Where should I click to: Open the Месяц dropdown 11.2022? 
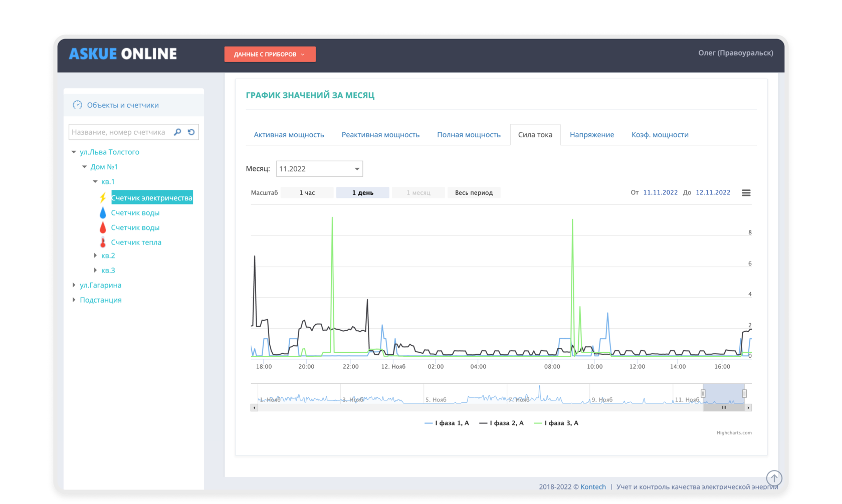click(319, 169)
